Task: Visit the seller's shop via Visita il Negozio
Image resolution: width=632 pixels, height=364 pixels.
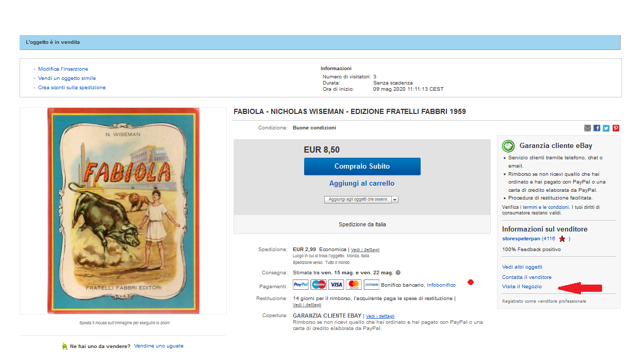Action: tap(522, 286)
